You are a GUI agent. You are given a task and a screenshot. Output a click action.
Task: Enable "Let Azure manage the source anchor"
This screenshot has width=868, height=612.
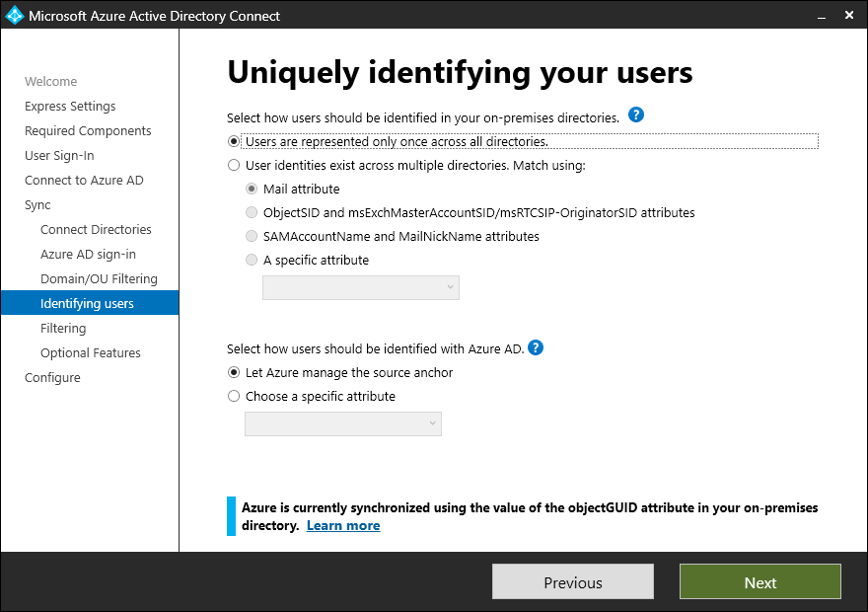click(233, 372)
